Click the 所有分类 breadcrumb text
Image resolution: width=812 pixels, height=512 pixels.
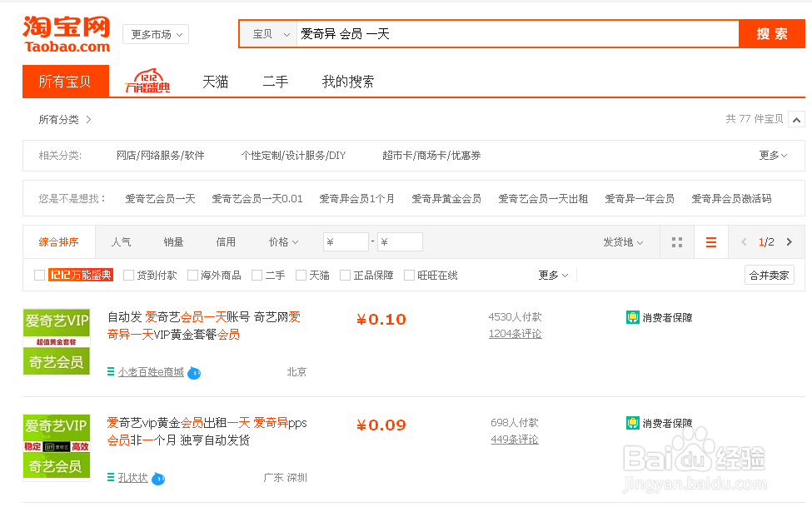click(58, 120)
